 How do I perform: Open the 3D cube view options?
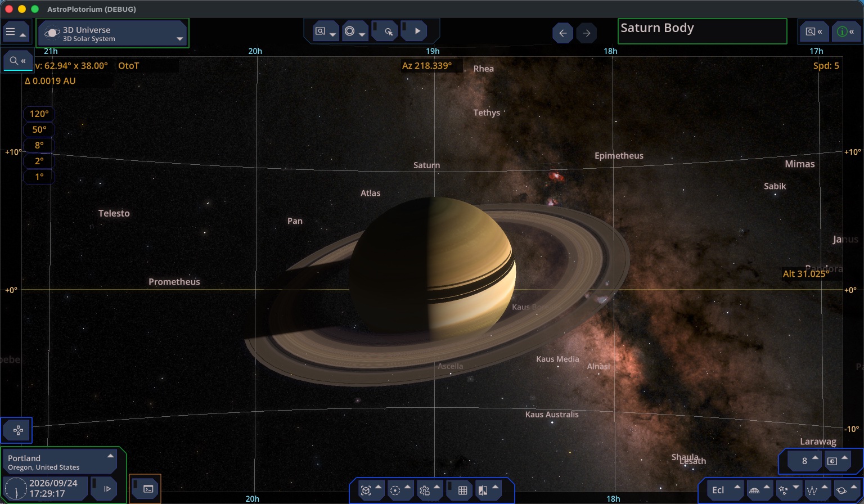tap(370, 490)
